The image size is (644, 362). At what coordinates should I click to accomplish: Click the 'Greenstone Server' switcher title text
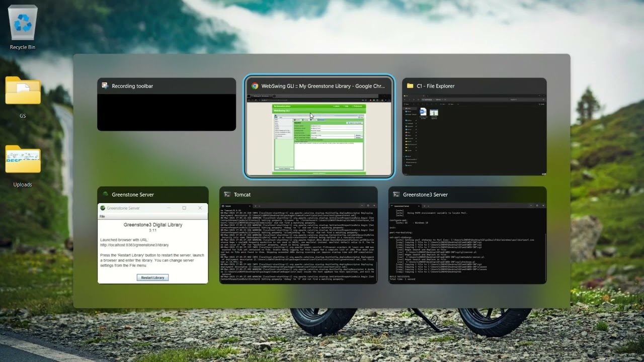133,195
